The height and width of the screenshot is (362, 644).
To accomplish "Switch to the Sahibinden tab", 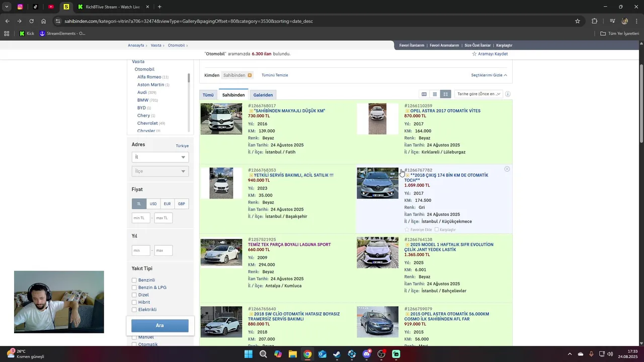I will coord(233,95).
